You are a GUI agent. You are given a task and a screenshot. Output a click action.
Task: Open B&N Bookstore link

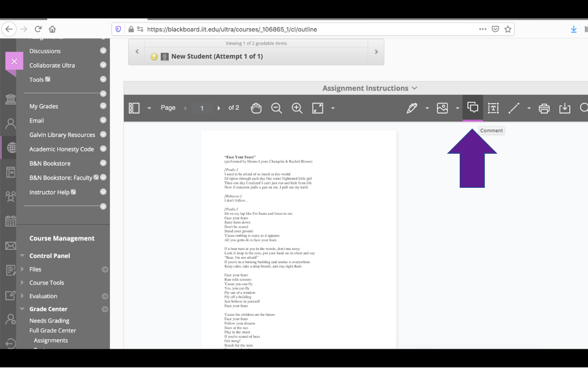(50, 163)
